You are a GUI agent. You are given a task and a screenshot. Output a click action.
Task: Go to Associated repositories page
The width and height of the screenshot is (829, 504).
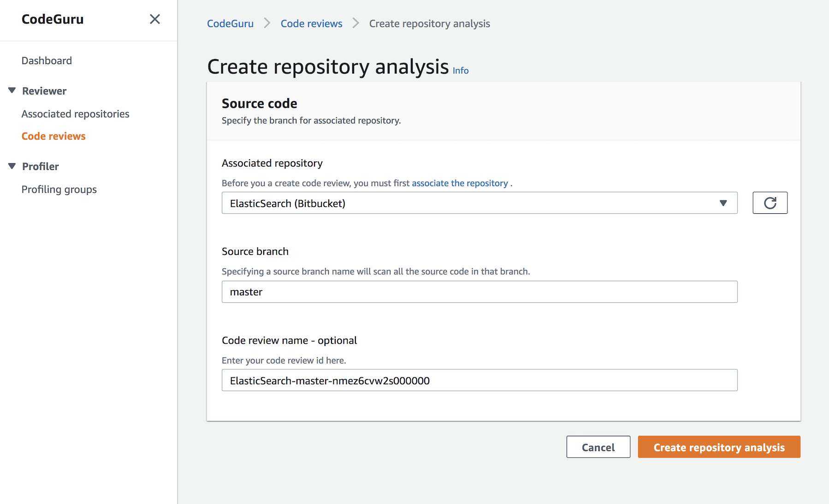coord(75,114)
